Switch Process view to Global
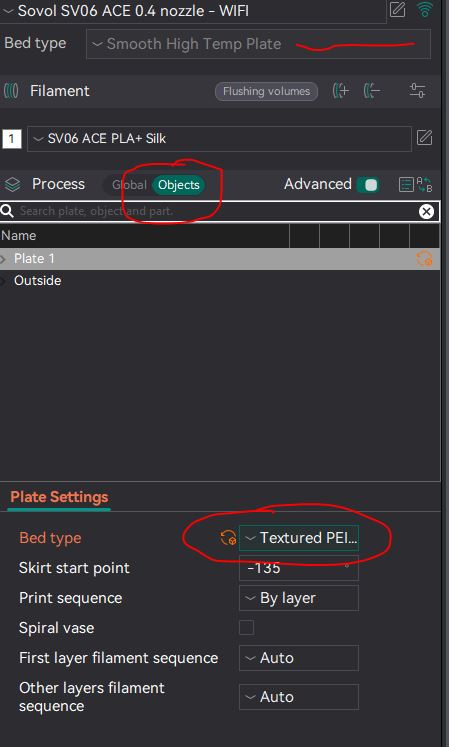Image resolution: width=449 pixels, height=747 pixels. [x=129, y=185]
